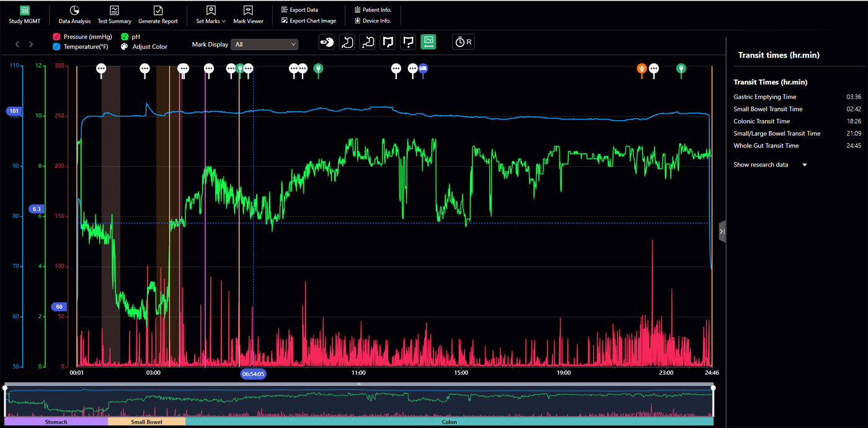This screenshot has height=428, width=868.
Task: Click the capsule ingestion icon
Action: pyautogui.click(x=327, y=42)
